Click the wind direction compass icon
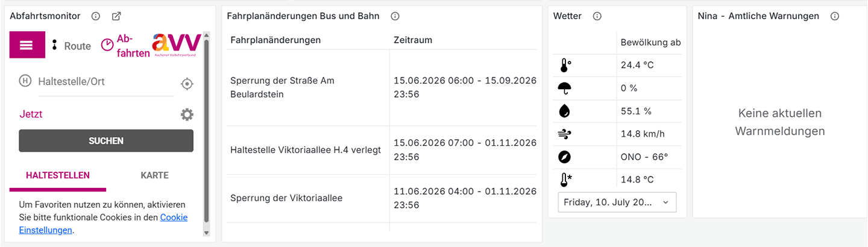 (x=565, y=157)
